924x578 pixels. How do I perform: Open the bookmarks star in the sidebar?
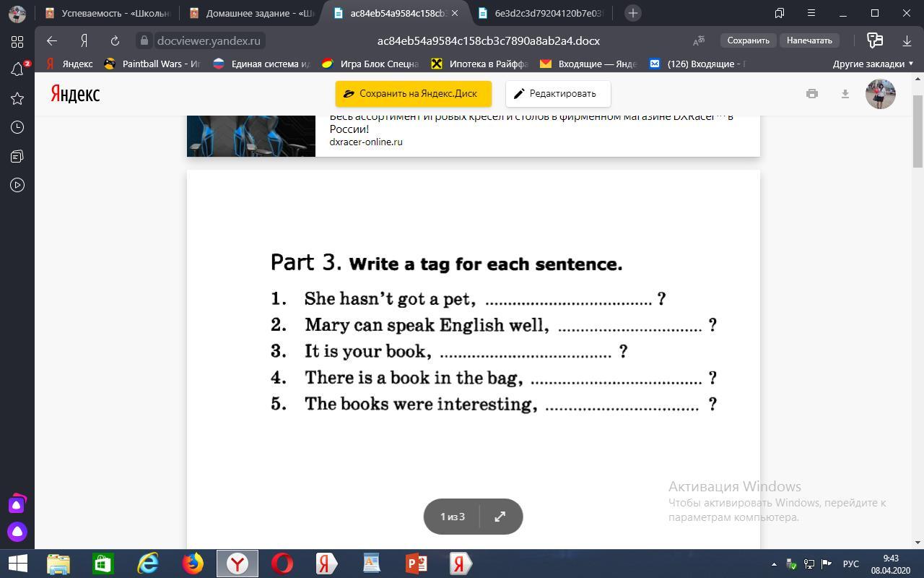coord(17,98)
